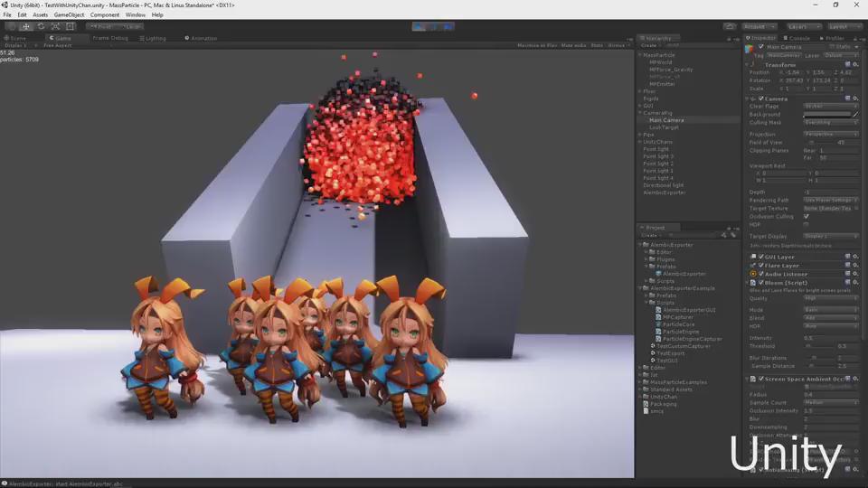Toggle Screen Space Ambient Occlusion checkbox

[x=761, y=379]
